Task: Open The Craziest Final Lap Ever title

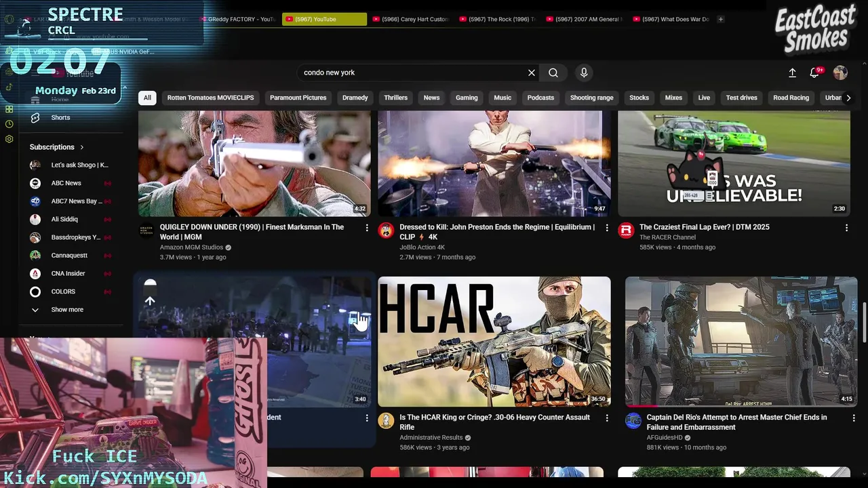Action: click(704, 227)
